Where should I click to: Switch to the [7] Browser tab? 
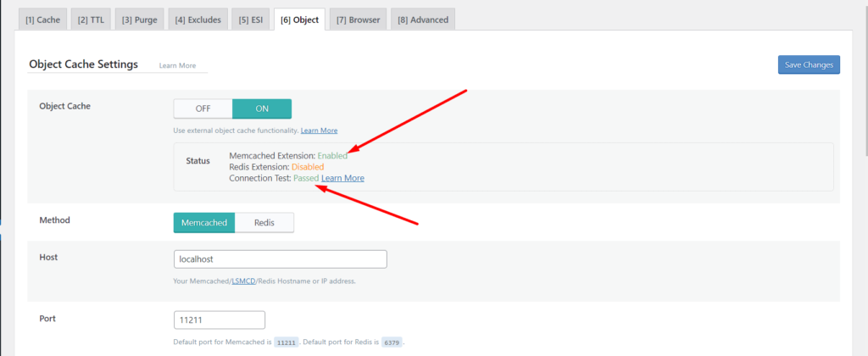(x=359, y=19)
